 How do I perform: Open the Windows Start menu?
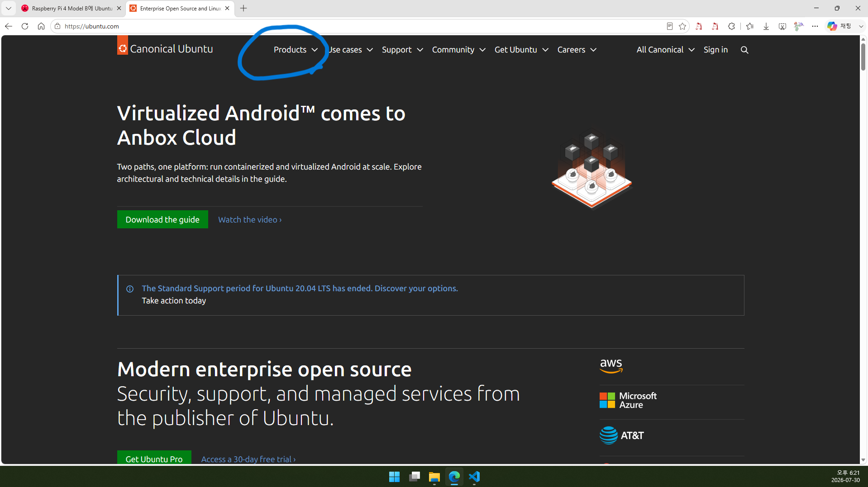[395, 477]
